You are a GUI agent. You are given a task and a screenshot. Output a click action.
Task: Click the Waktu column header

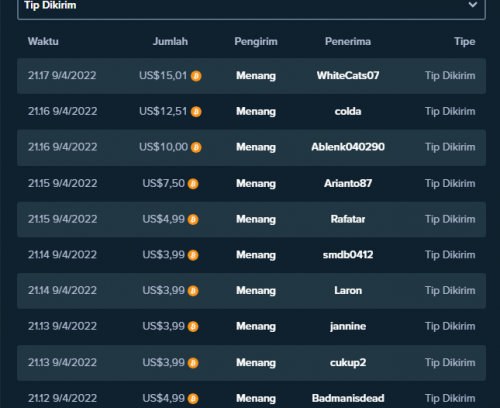point(43,41)
